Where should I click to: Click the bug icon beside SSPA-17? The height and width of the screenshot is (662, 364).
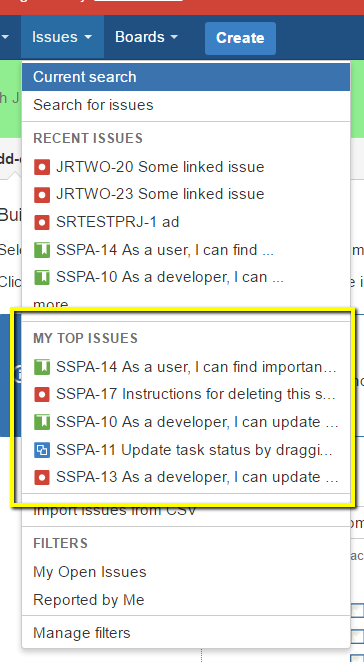pyautogui.click(x=42, y=395)
